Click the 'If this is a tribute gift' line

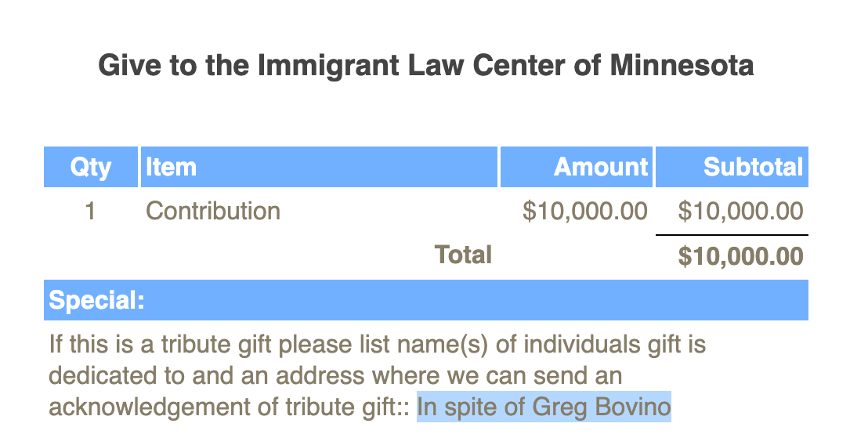coord(378,344)
